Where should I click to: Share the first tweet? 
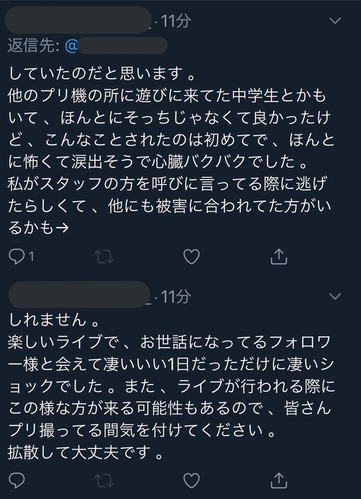point(279,257)
